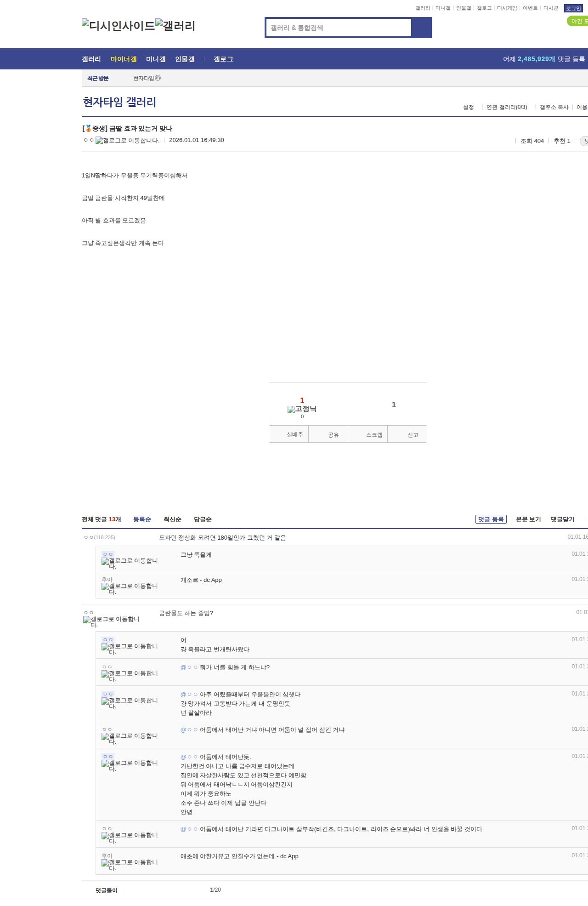Click the 현자타임 갤러리 heading link
Screen dimensions: 588x906
coord(119,102)
